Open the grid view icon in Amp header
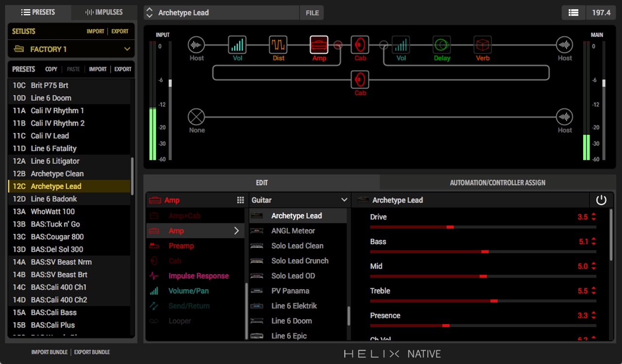 pos(240,200)
